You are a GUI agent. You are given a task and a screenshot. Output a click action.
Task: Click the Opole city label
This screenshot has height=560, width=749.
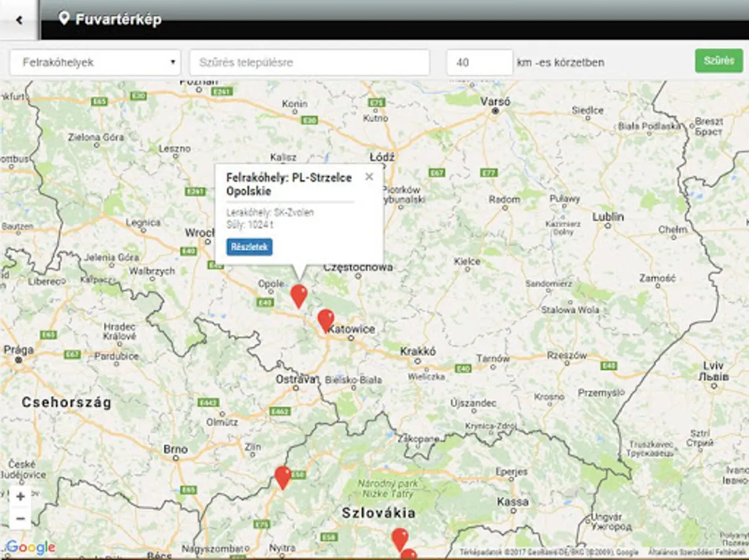tap(271, 284)
